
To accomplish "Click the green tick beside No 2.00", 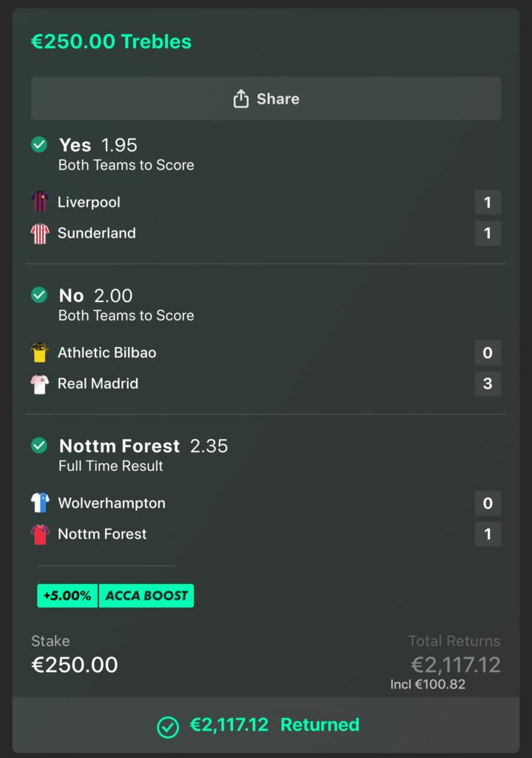I will (x=39, y=295).
